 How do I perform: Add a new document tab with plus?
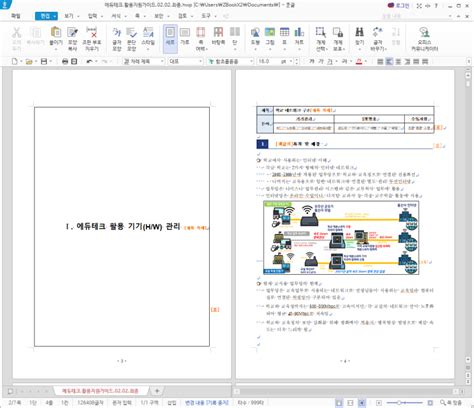click(157, 391)
